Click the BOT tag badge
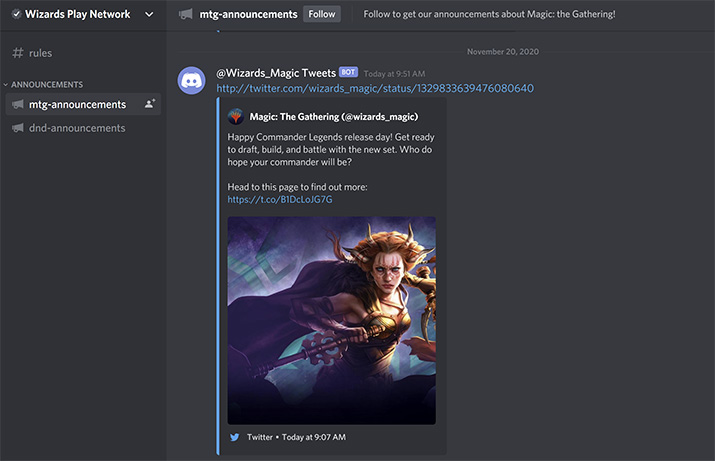715x461 pixels. (348, 72)
